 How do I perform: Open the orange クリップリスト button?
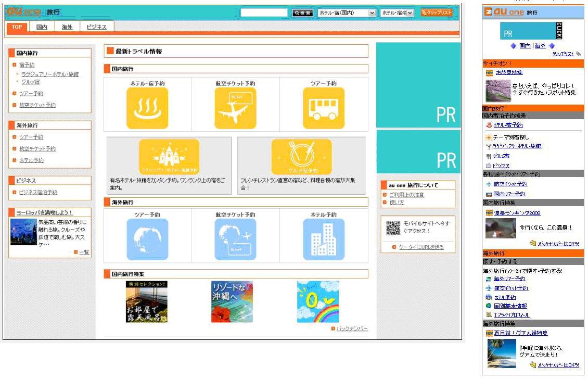pyautogui.click(x=437, y=13)
